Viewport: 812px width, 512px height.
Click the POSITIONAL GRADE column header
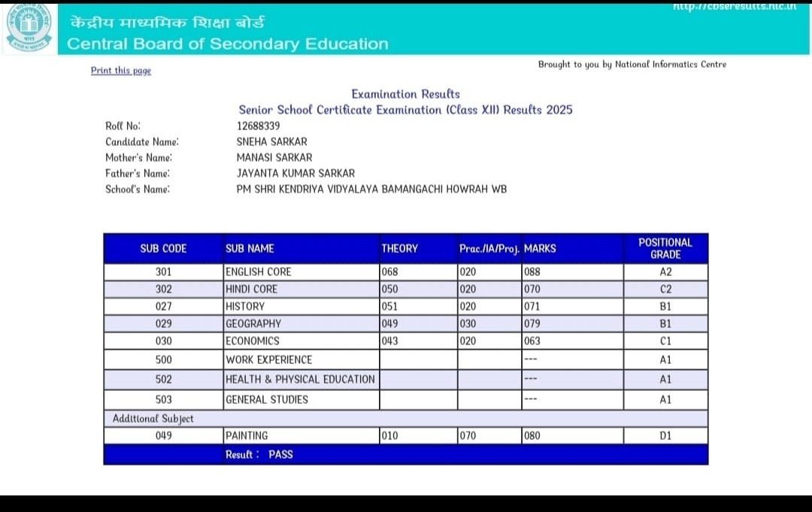coord(665,248)
